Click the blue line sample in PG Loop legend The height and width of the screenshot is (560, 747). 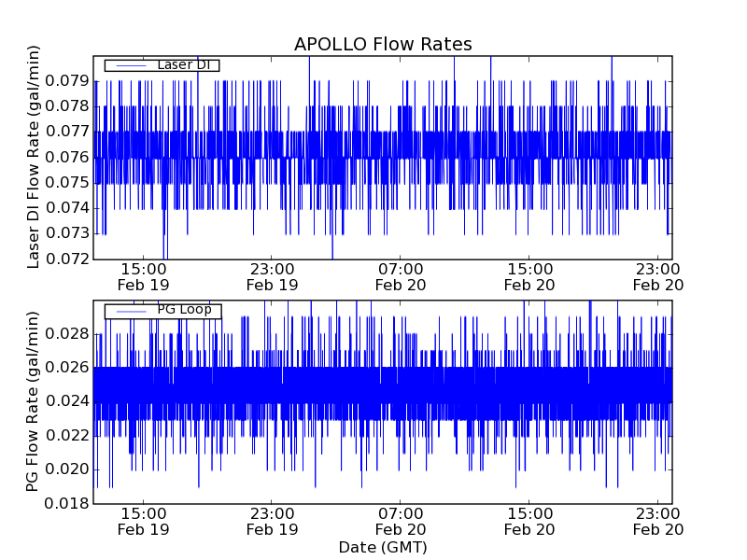coord(130,310)
